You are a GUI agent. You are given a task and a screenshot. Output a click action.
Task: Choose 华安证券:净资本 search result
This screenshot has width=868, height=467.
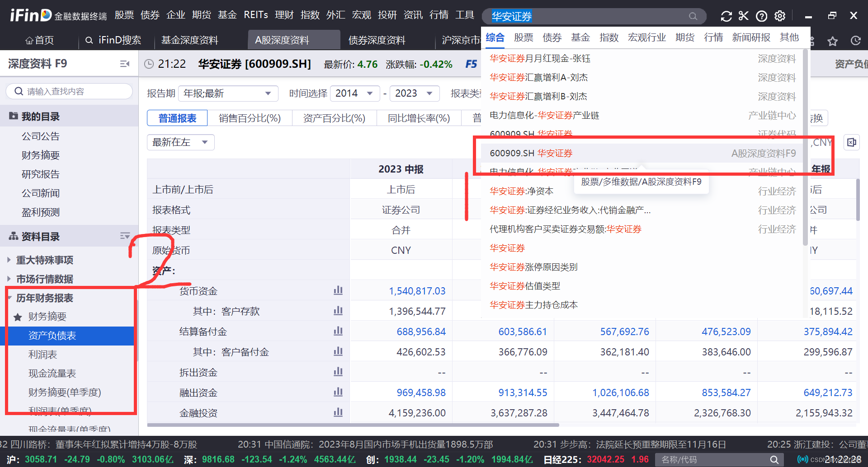642,191
